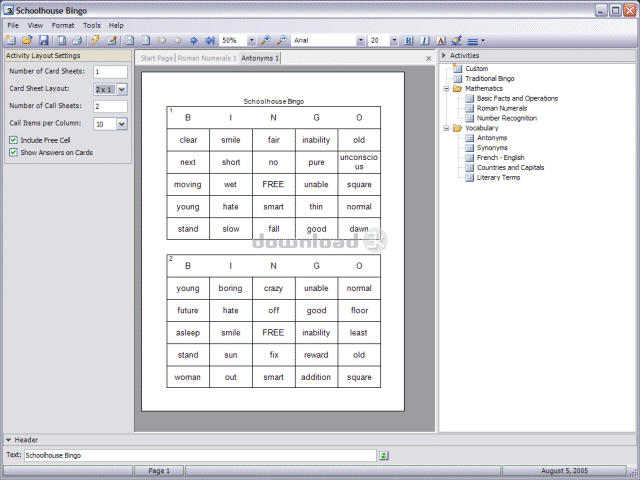Select Antonyms in Vocabulary tree
The height and width of the screenshot is (480, 640).
click(492, 138)
